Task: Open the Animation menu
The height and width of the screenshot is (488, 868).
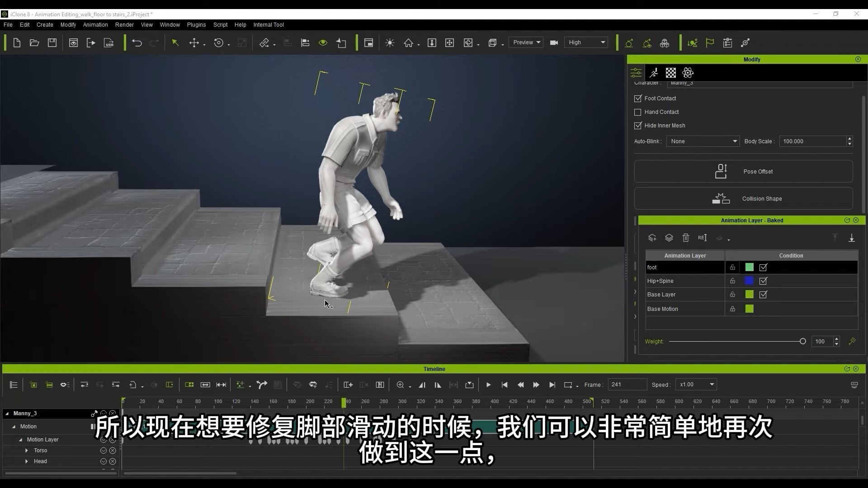Action: [95, 25]
